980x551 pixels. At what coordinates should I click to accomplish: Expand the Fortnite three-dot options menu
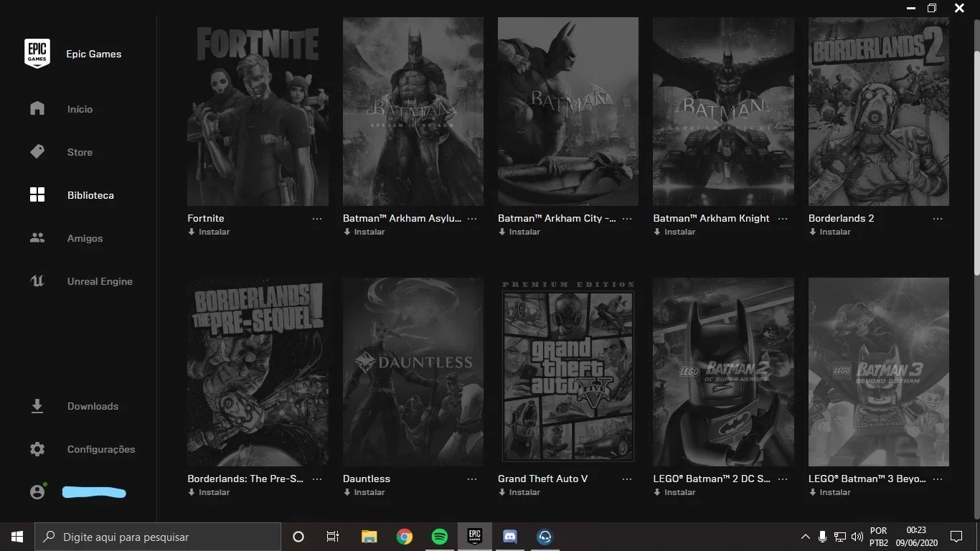click(317, 219)
